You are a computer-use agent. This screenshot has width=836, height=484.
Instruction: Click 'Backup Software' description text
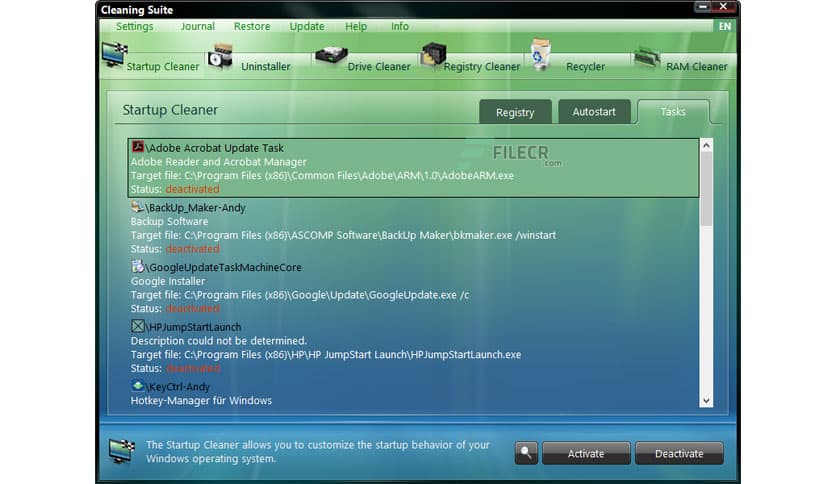[170, 221]
